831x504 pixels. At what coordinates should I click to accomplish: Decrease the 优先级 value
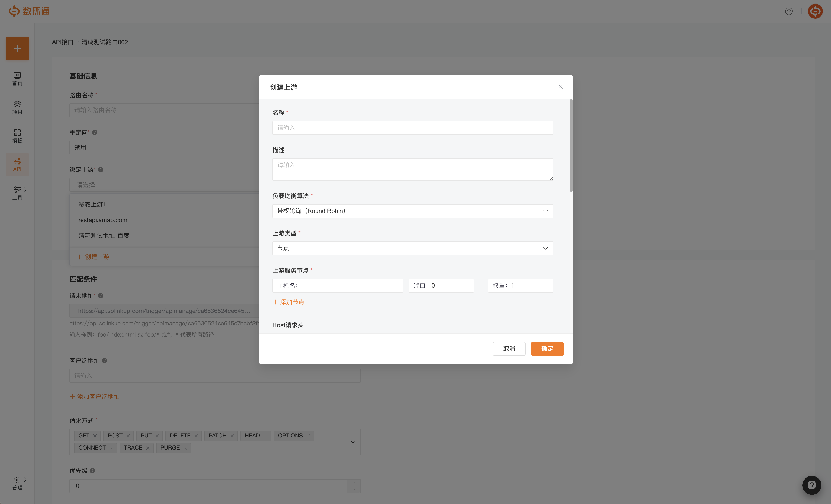coord(353,489)
